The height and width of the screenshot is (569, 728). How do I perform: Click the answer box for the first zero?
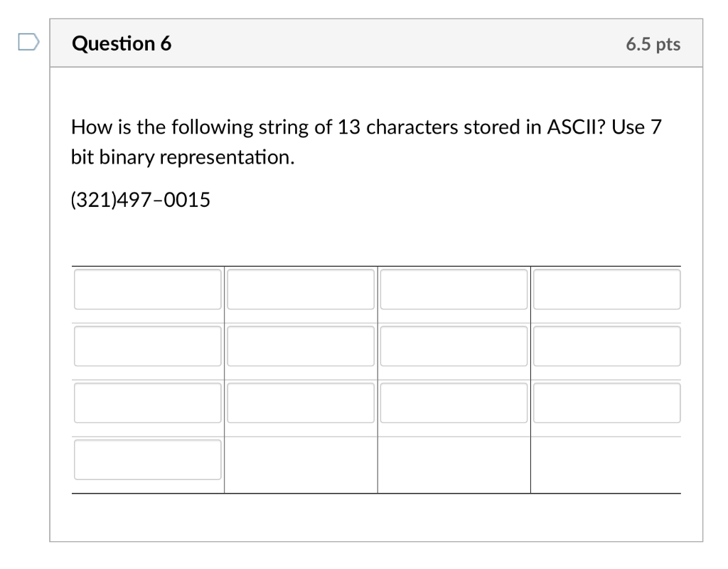(x=301, y=403)
